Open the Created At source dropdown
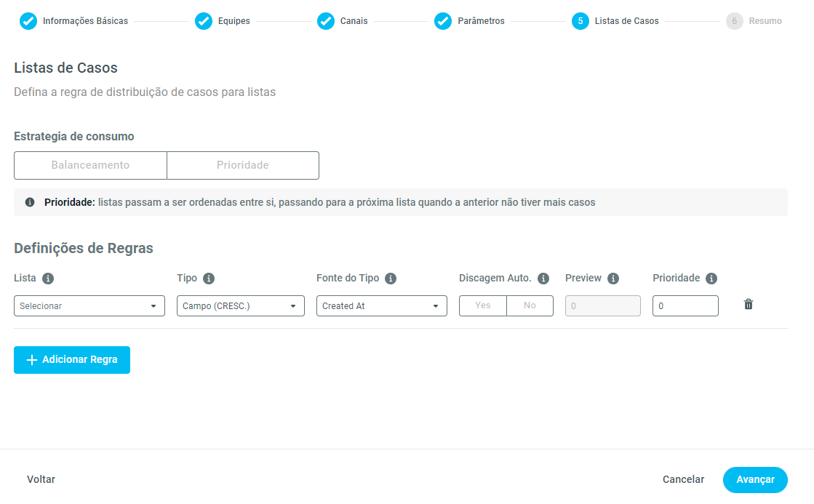Screen dimensions: 814x504 (x=382, y=306)
